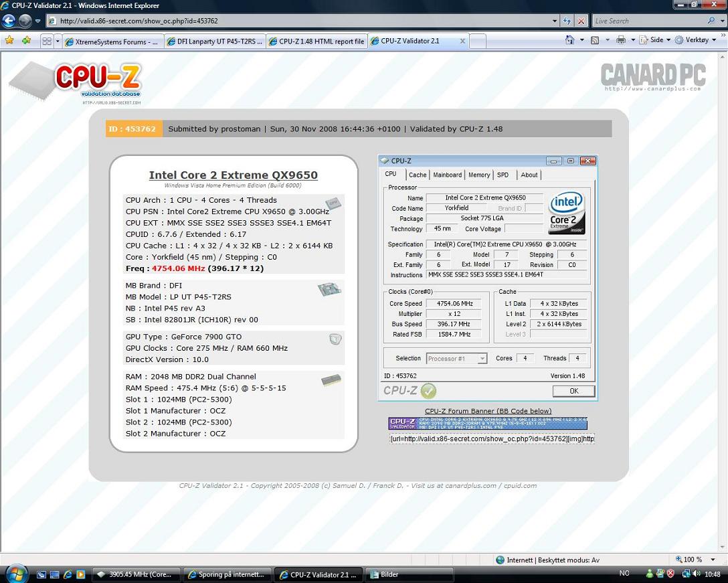Click the RSS feeds icon
This screenshot has width=728, height=583.
click(x=595, y=40)
